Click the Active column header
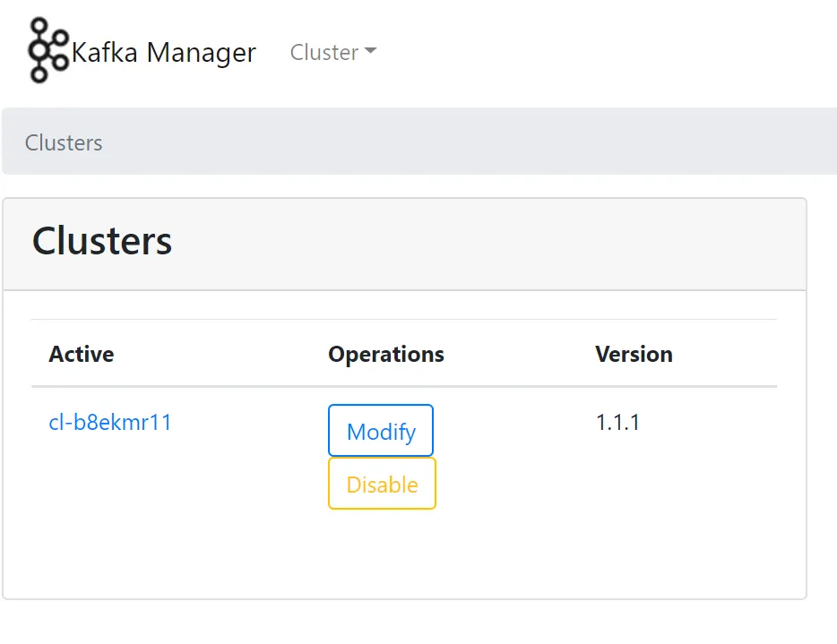 (81, 354)
